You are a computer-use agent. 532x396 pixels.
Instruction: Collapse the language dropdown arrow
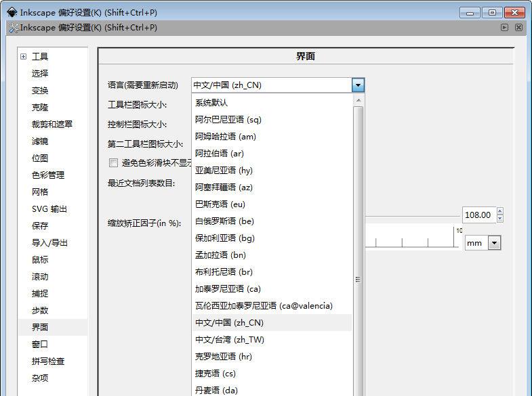point(358,85)
